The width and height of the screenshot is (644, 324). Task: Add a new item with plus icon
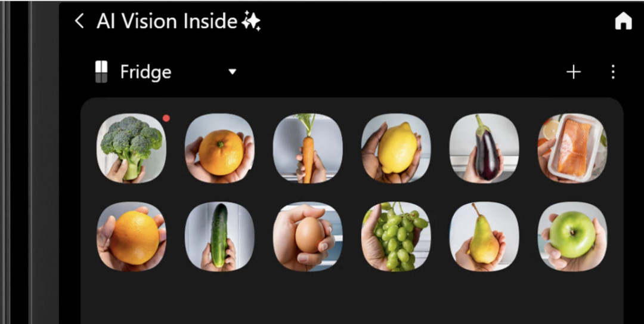pyautogui.click(x=574, y=72)
